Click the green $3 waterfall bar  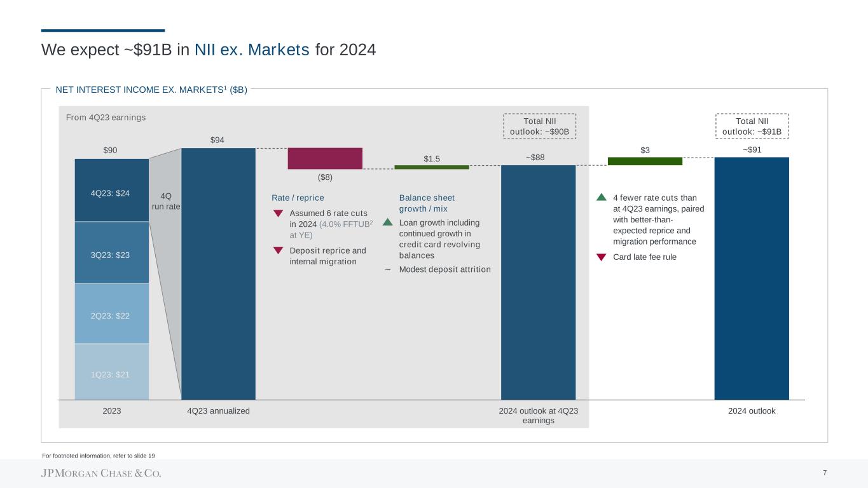(645, 161)
